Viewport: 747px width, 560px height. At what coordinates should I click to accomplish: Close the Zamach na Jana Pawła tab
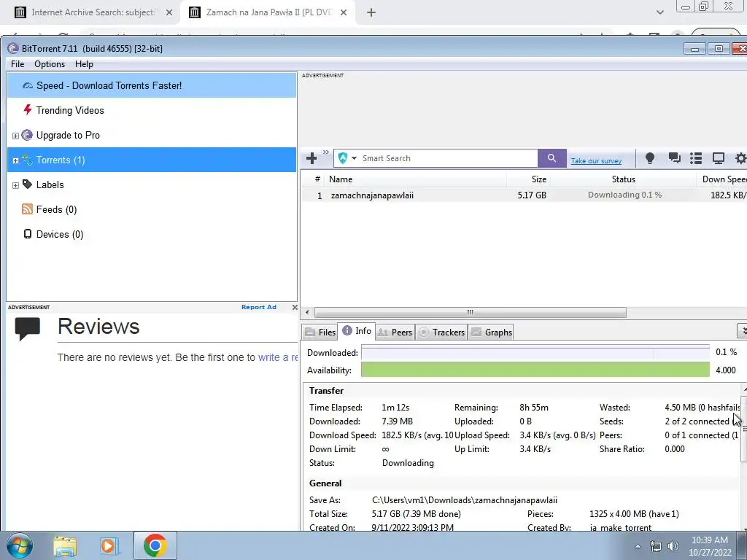(x=344, y=13)
